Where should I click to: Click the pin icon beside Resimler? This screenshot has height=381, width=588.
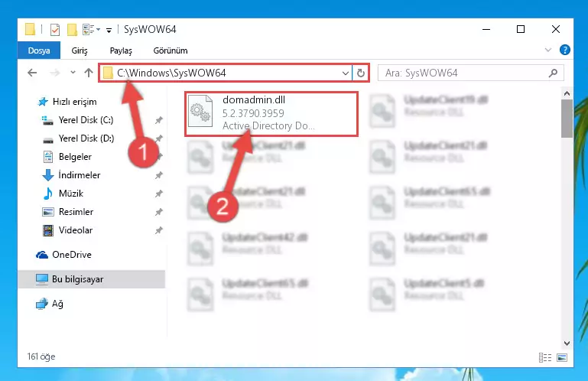click(x=159, y=212)
